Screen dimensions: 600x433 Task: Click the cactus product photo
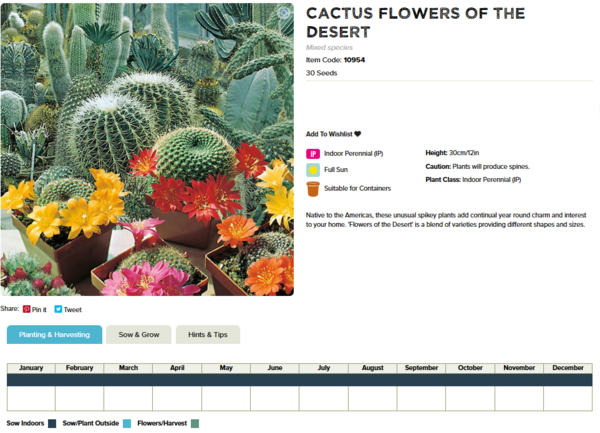click(147, 150)
